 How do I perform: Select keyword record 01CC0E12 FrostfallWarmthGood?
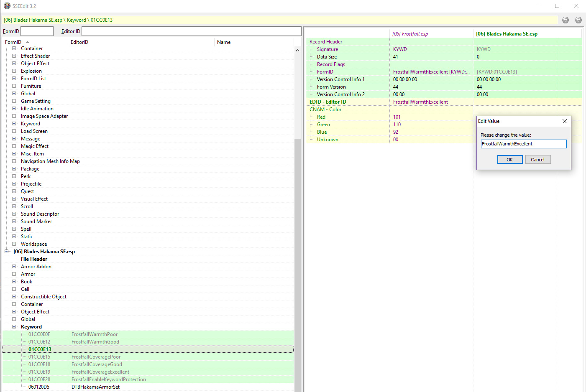[148, 342]
